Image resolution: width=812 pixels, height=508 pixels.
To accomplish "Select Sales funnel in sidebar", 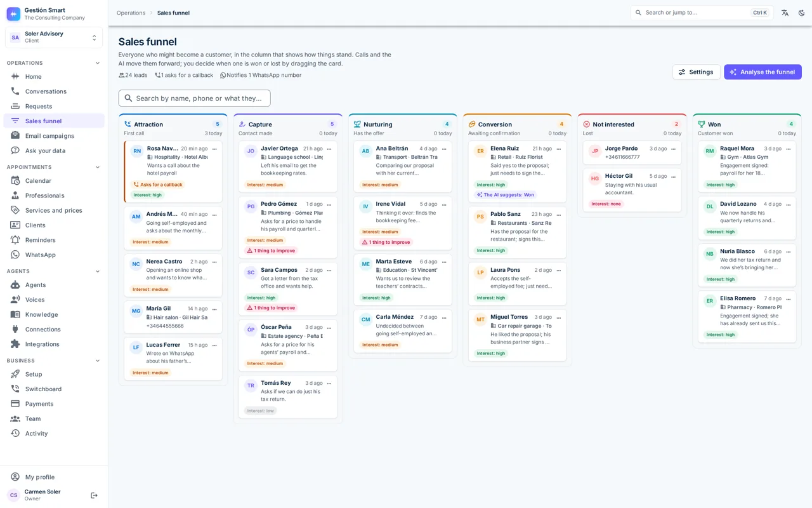I will pyautogui.click(x=54, y=121).
